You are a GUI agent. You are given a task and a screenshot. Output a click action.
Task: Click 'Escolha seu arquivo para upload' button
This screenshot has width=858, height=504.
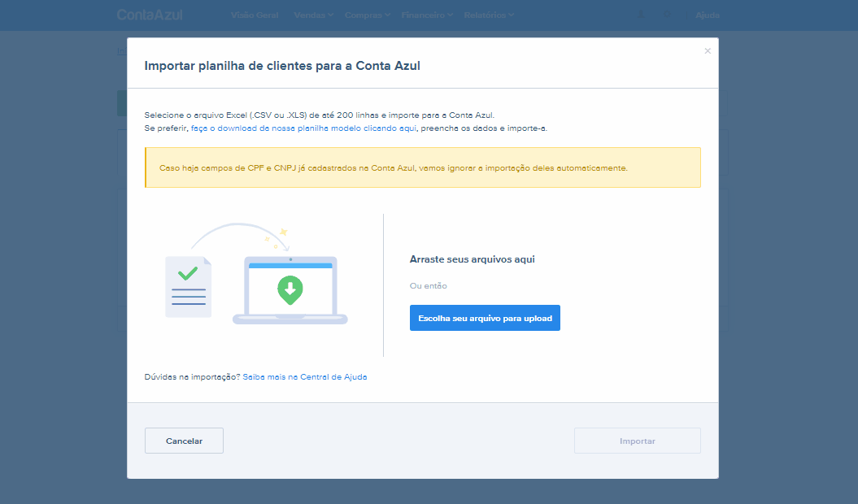point(485,318)
